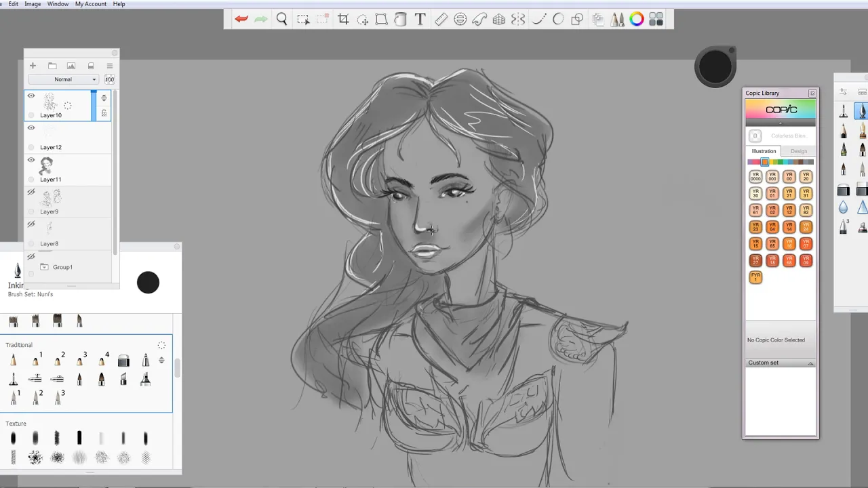The width and height of the screenshot is (868, 488).
Task: Clear layer with the eraser icon
Action: tap(90, 66)
